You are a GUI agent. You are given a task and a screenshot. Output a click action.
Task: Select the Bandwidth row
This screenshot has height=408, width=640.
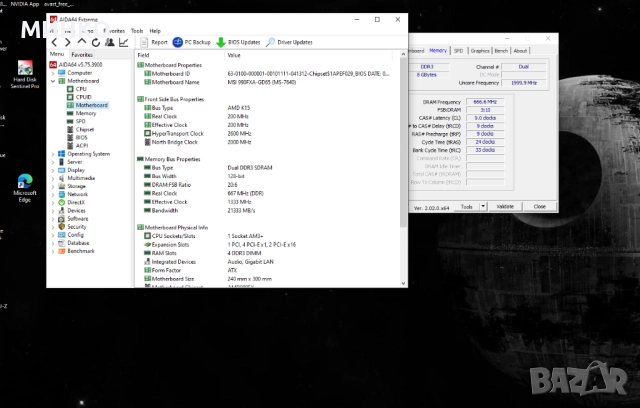pyautogui.click(x=267, y=211)
